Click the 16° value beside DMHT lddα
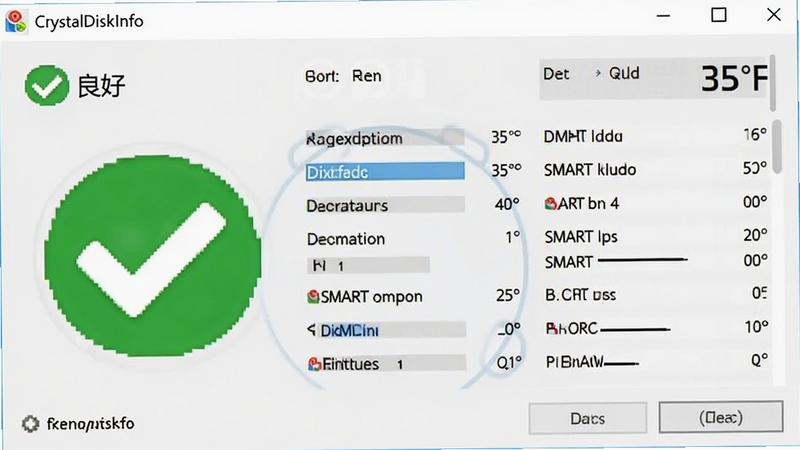The height and width of the screenshot is (450, 800). pos(755,134)
